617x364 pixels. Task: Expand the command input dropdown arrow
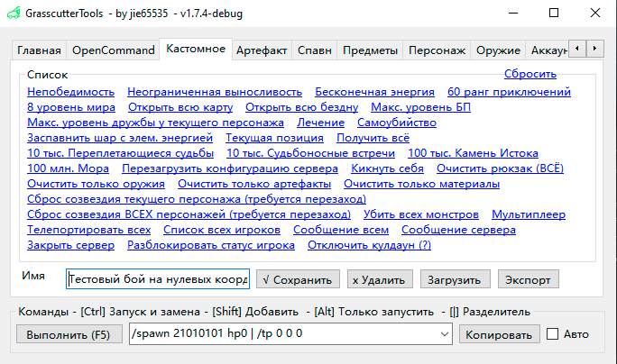click(x=444, y=334)
